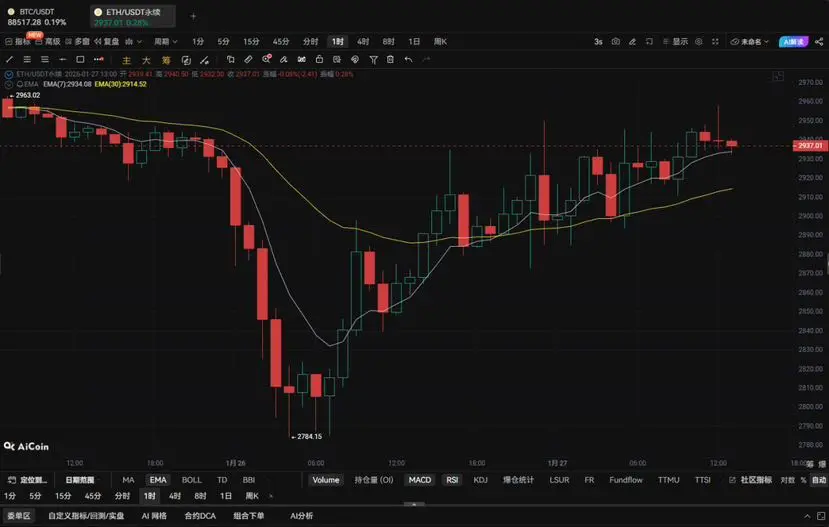The width and height of the screenshot is (829, 527).
Task: Activate the zoom magnifier tool
Action: [266, 60]
